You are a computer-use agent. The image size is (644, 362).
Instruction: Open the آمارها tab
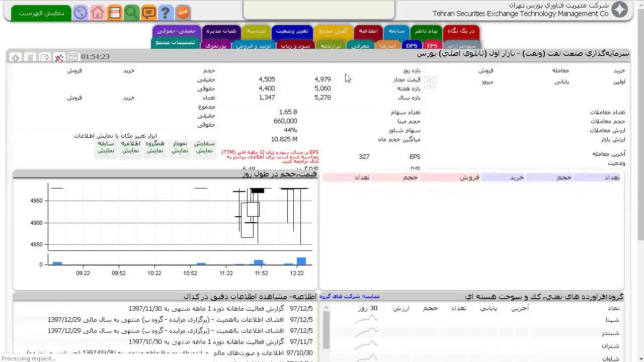click(x=387, y=46)
